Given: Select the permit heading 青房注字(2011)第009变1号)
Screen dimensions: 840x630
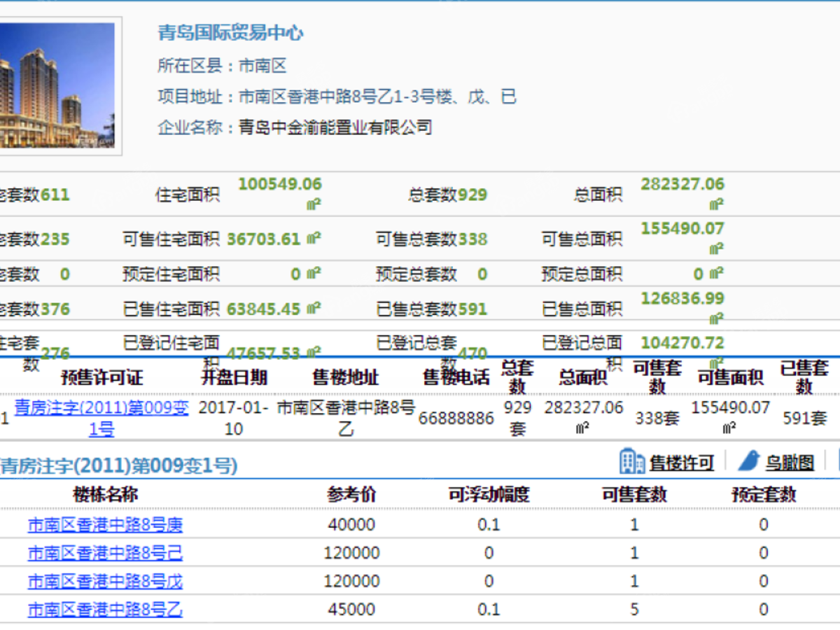Looking at the screenshot, I should (x=119, y=465).
